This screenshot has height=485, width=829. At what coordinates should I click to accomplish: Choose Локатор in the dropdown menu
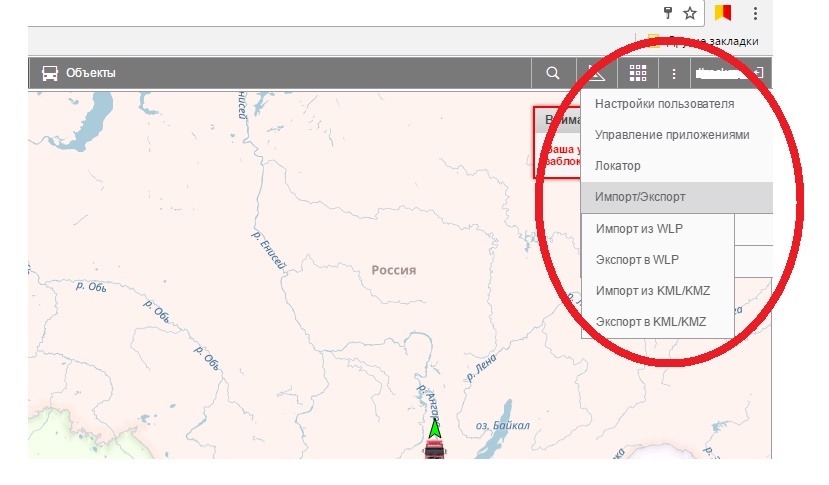(x=617, y=166)
